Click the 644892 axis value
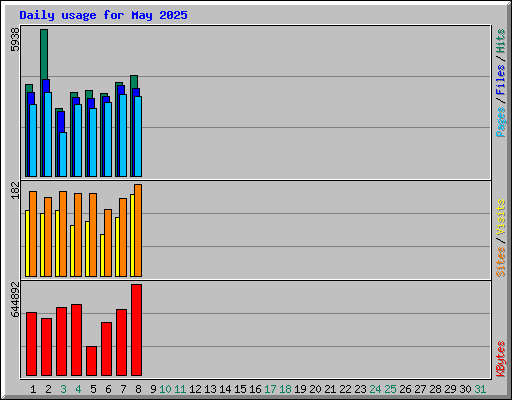 [x=15, y=299]
